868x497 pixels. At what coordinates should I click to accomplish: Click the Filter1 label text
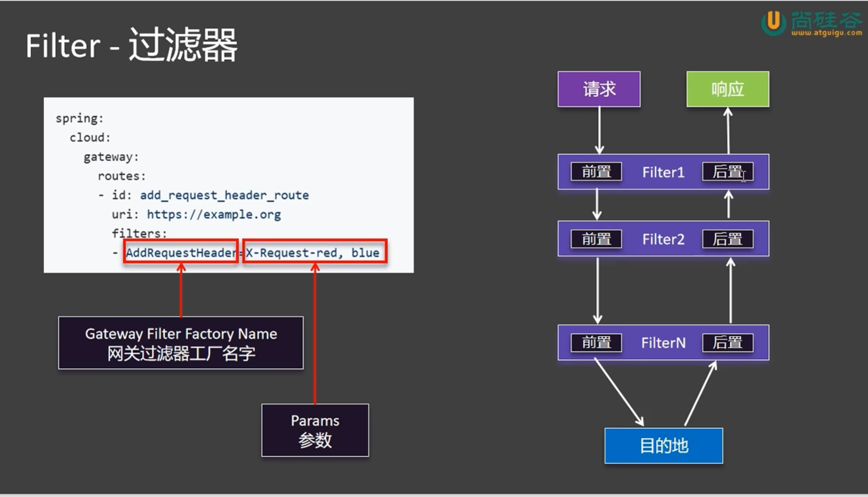663,173
